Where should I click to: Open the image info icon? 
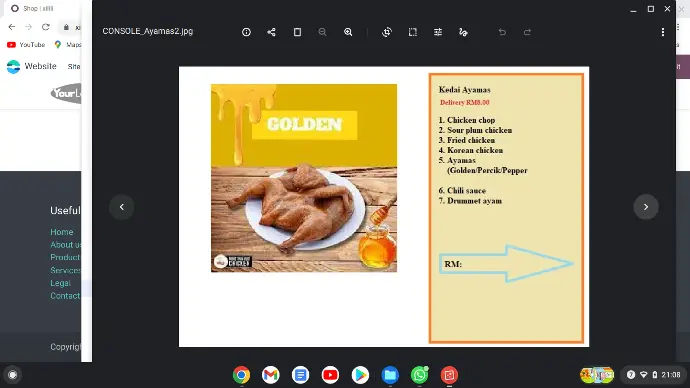246,32
